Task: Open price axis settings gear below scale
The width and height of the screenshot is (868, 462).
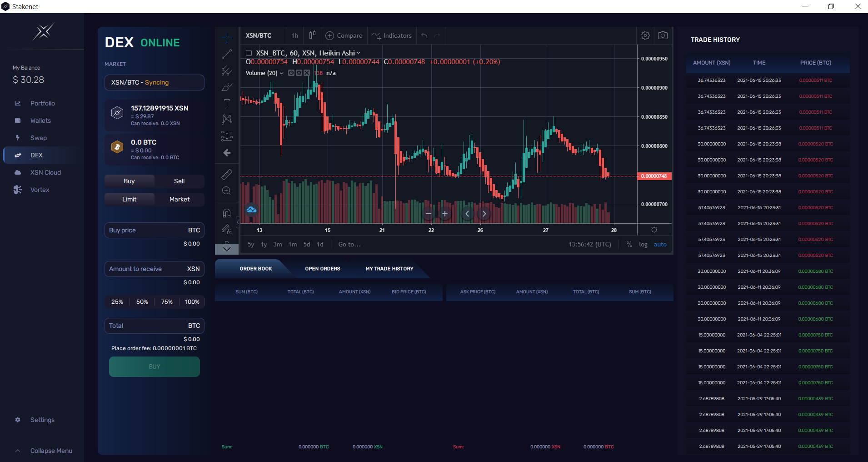Action: tap(654, 230)
